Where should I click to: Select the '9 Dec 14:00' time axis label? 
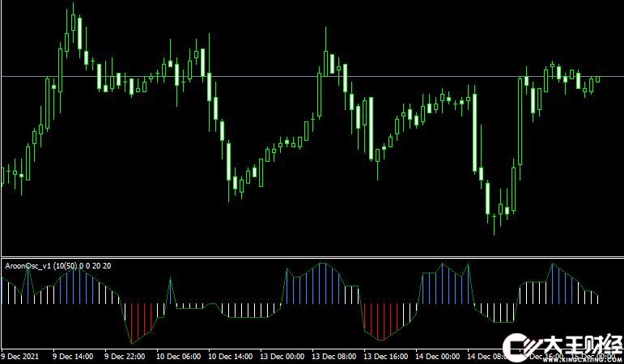[x=73, y=357]
